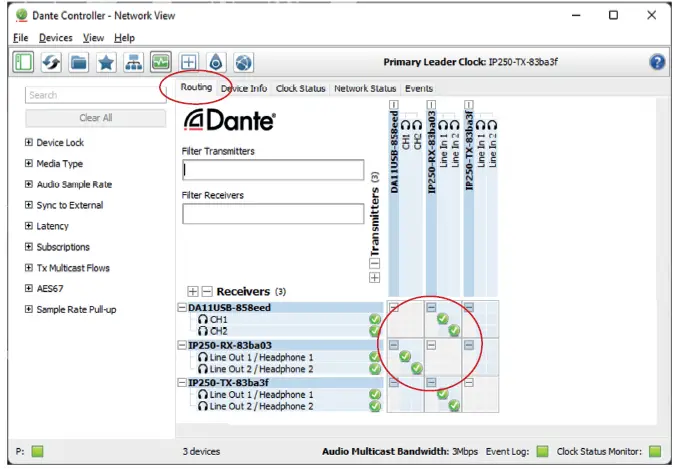Select the IP250-TX-83ba3f receiver device name

228,383
